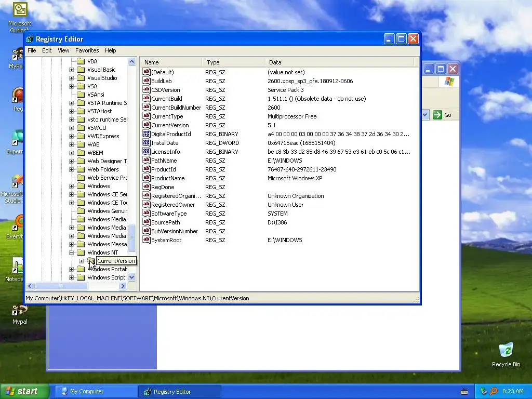The height and width of the screenshot is (399, 532).
Task: Select the VSWCU tree key
Action: tap(97, 128)
